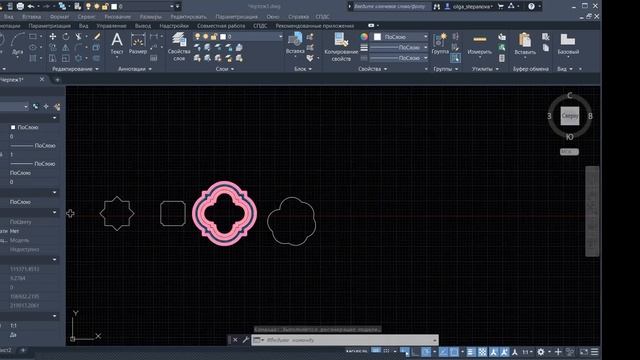
Task: Open the Размеры menu
Action: click(x=151, y=17)
